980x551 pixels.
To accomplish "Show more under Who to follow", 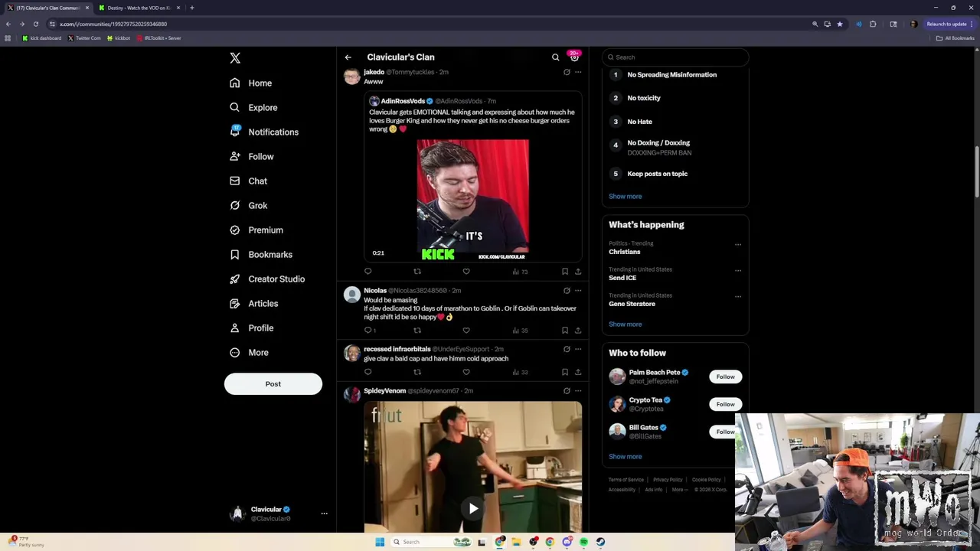I will [626, 457].
